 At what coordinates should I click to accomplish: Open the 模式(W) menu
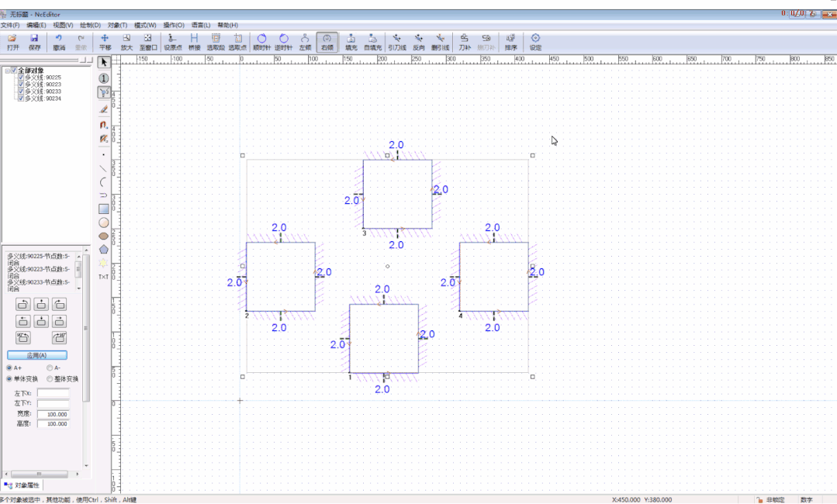[144, 25]
